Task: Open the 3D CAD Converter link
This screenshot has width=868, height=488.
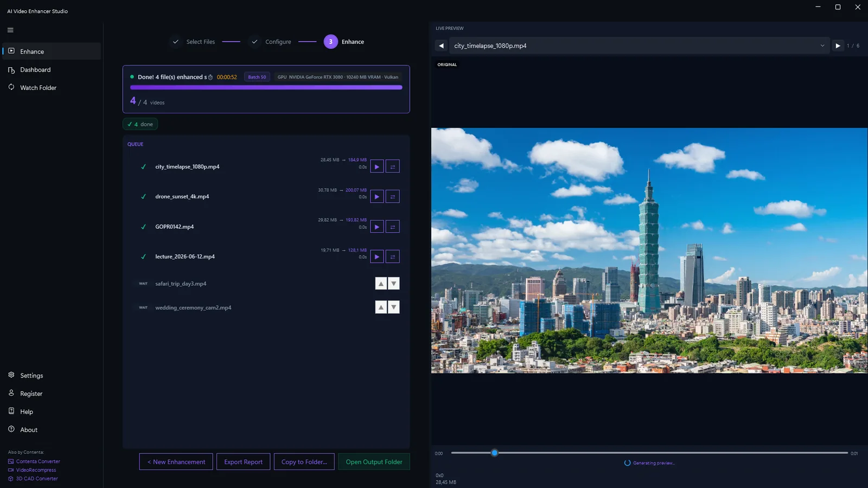Action: pyautogui.click(x=33, y=478)
